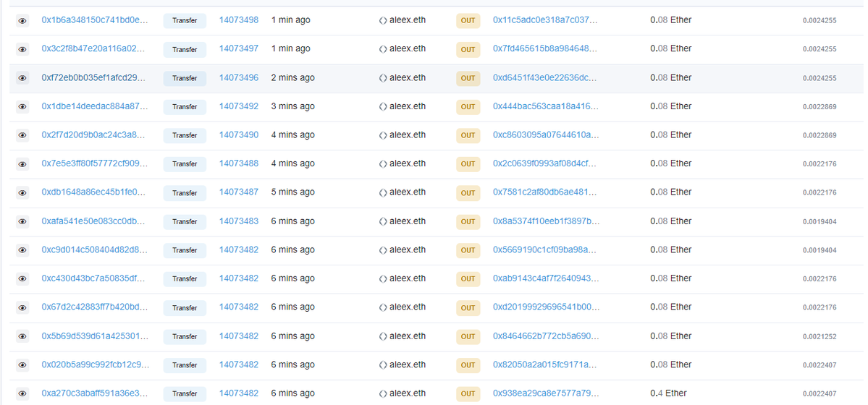This screenshot has height=405, width=868.
Task: Click aleex.eth sender in block 14073497 row
Action: [x=407, y=49]
